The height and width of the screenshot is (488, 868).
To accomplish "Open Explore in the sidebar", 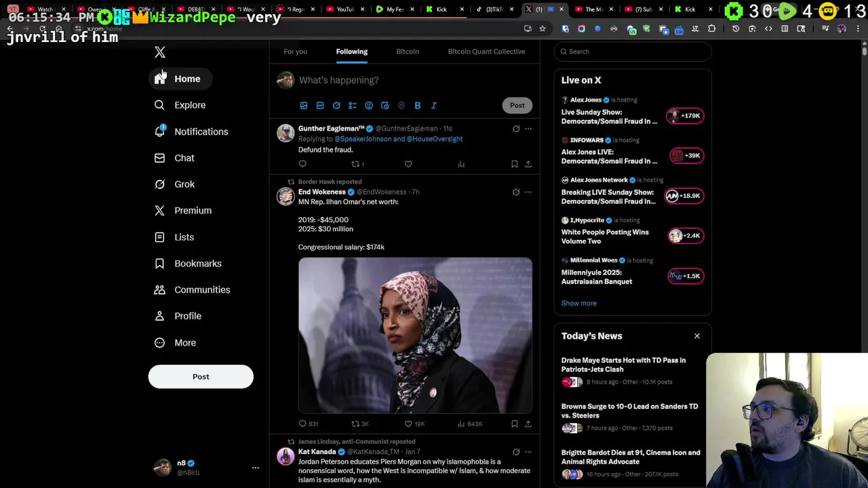I will pos(180,105).
